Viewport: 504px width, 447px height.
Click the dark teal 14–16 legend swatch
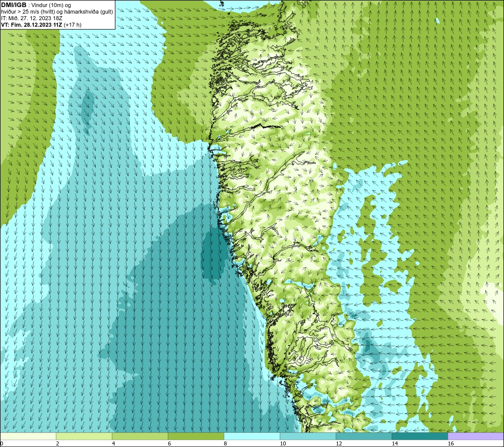(x=419, y=436)
